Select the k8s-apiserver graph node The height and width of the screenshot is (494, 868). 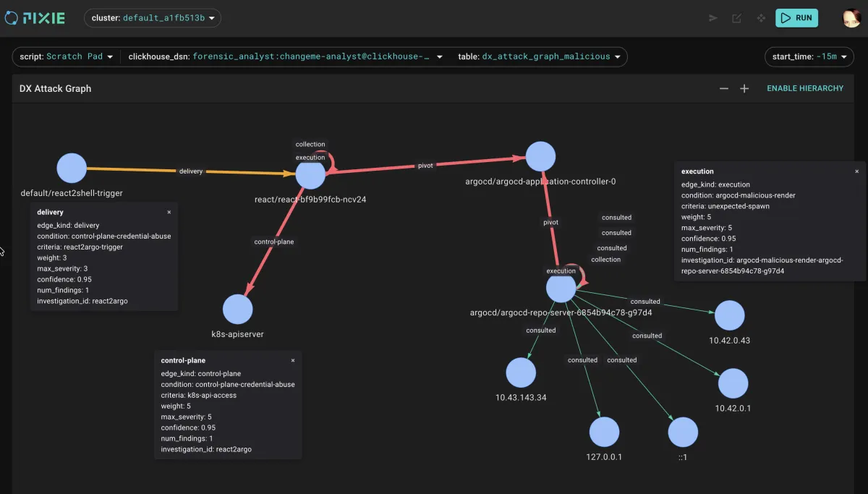point(237,309)
